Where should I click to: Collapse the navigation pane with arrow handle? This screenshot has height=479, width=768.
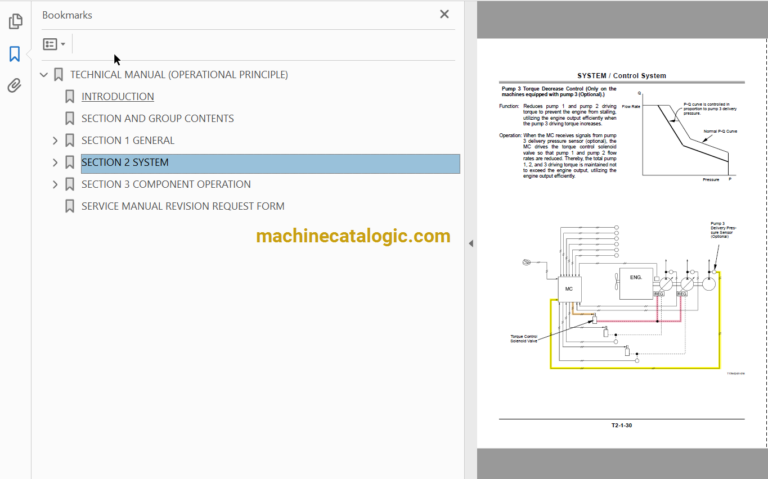click(471, 243)
